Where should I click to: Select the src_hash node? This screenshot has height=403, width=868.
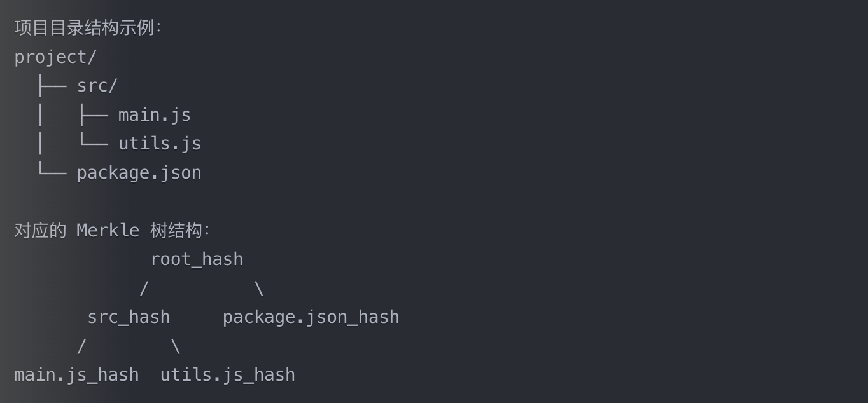click(x=129, y=317)
